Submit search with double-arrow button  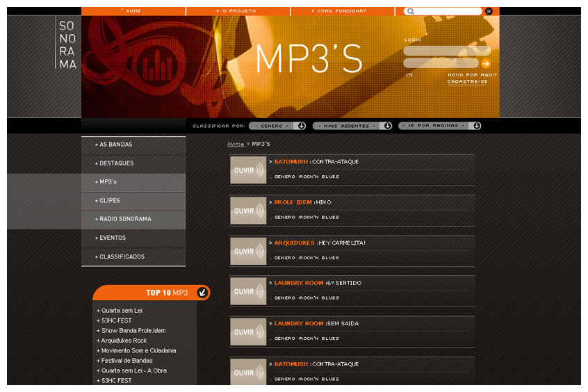pyautogui.click(x=489, y=11)
